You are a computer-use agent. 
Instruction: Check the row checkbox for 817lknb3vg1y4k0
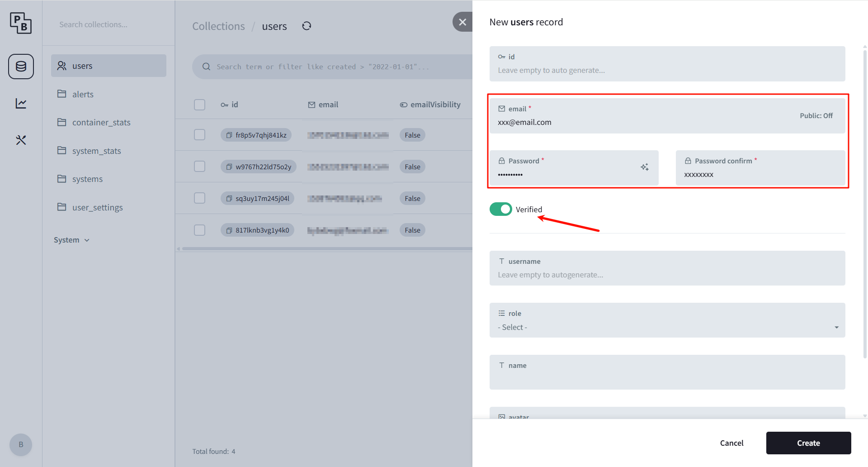tap(199, 230)
